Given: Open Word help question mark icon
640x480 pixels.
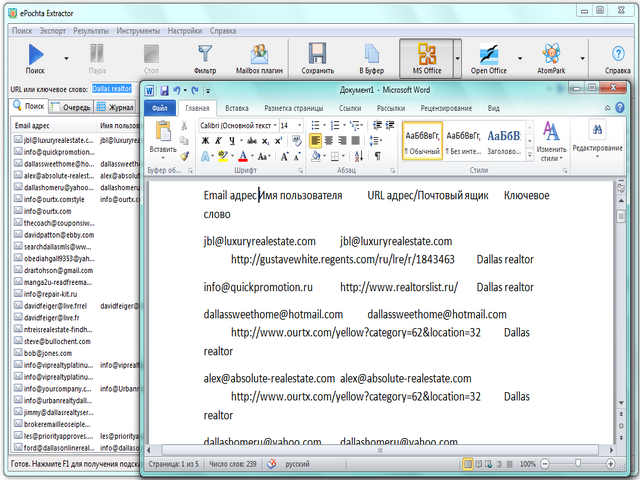Looking at the screenshot, I should click(620, 108).
